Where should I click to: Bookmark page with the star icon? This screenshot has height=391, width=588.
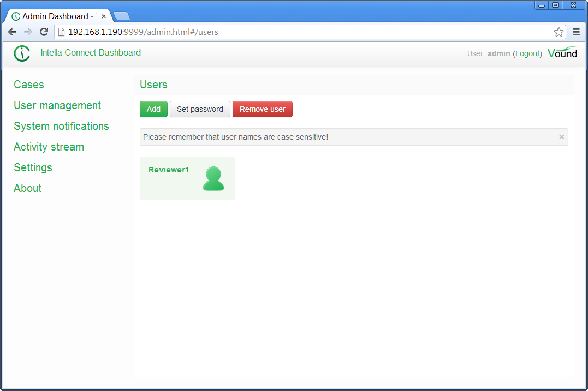559,32
